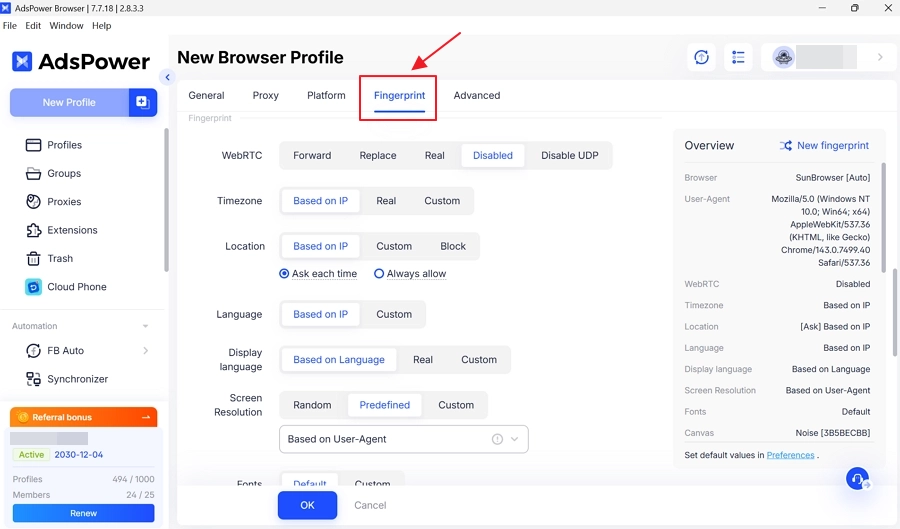Collapse the sidebar with the arrow
The width and height of the screenshot is (900, 529).
tap(167, 77)
